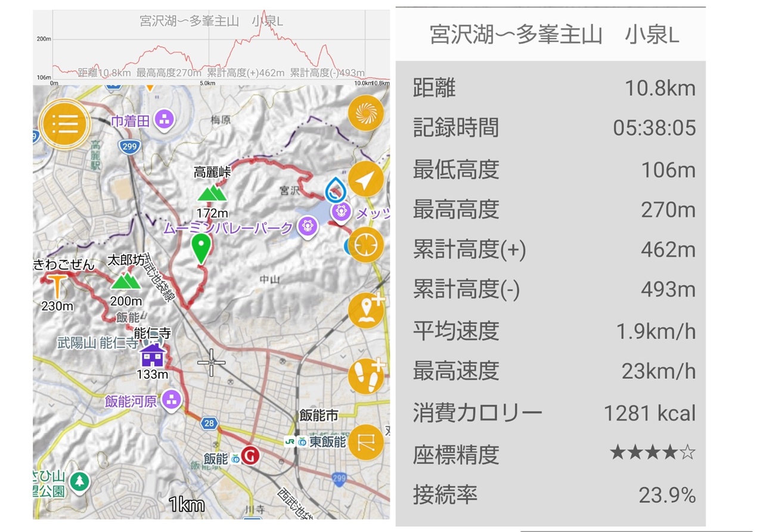Image resolution: width=763 pixels, height=532 pixels.
Task: Tap the orange spiral button
Action: [365, 113]
